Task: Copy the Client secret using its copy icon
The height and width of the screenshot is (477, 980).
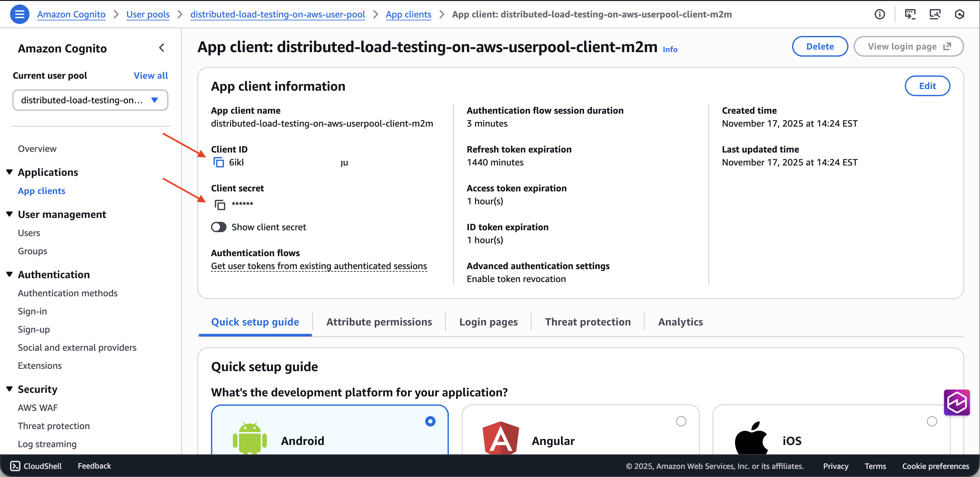Action: (219, 204)
